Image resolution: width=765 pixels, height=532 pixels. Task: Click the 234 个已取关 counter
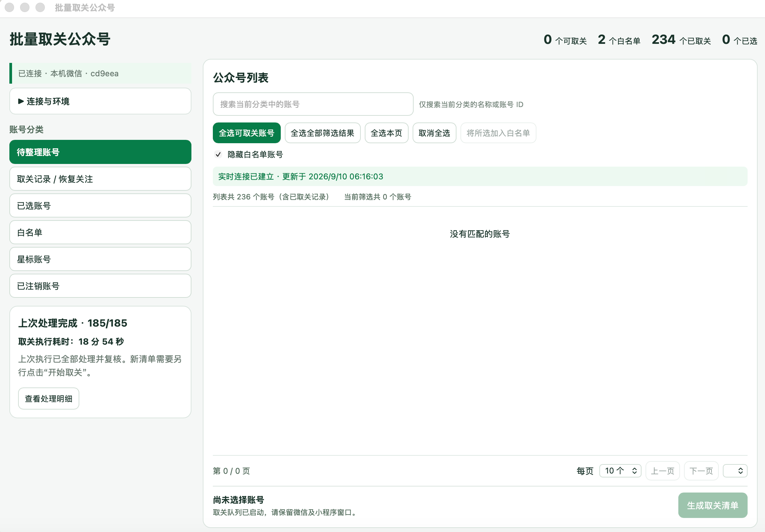(x=681, y=40)
